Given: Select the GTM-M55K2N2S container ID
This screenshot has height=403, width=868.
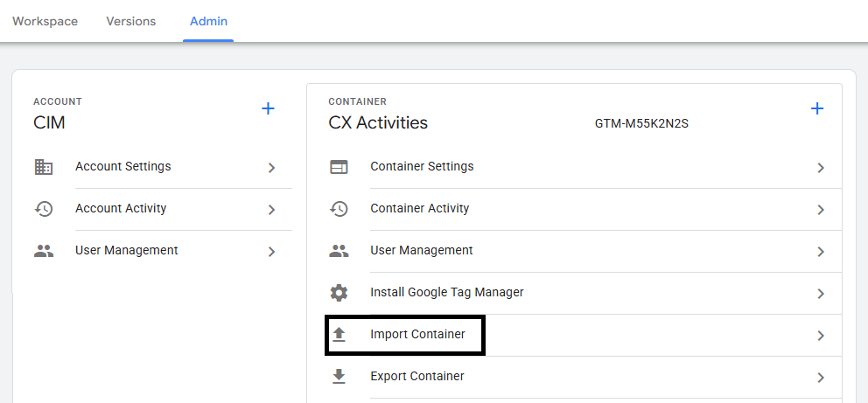Looking at the screenshot, I should 641,124.
